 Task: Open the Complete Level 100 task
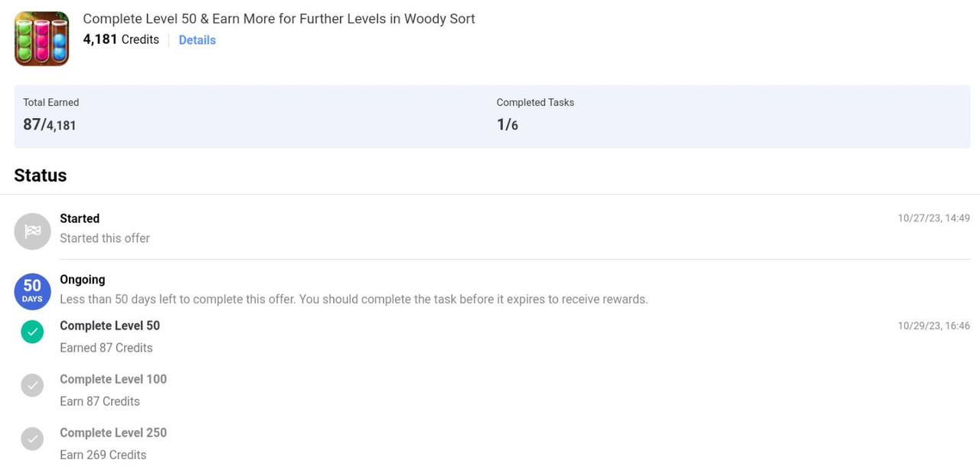point(492,390)
